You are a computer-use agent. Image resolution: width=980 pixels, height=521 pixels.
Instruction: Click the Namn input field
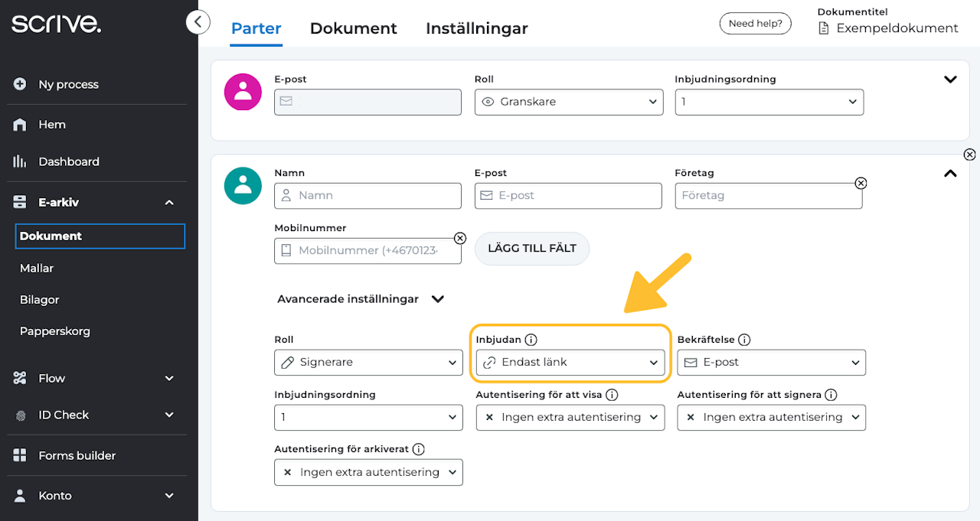pyautogui.click(x=368, y=196)
